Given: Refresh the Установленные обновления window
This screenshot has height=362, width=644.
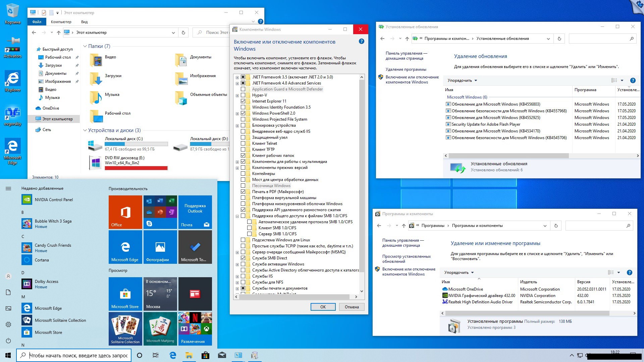Looking at the screenshot, I should point(559,39).
